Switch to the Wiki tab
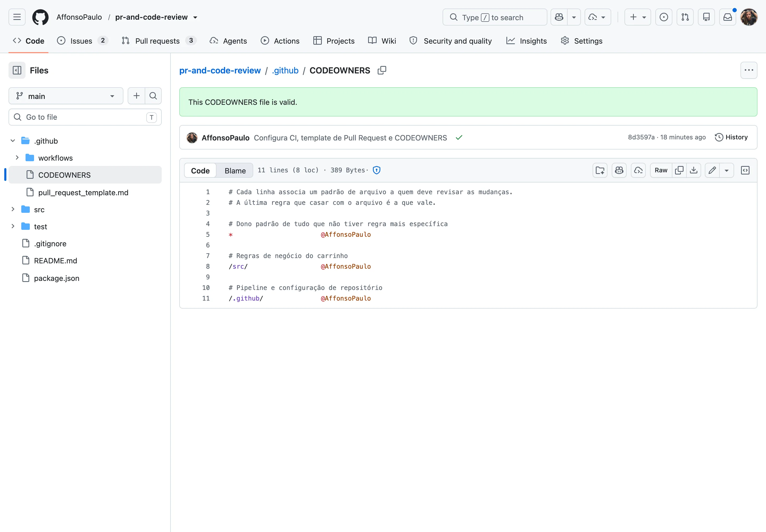Image resolution: width=766 pixels, height=532 pixels. [x=382, y=41]
